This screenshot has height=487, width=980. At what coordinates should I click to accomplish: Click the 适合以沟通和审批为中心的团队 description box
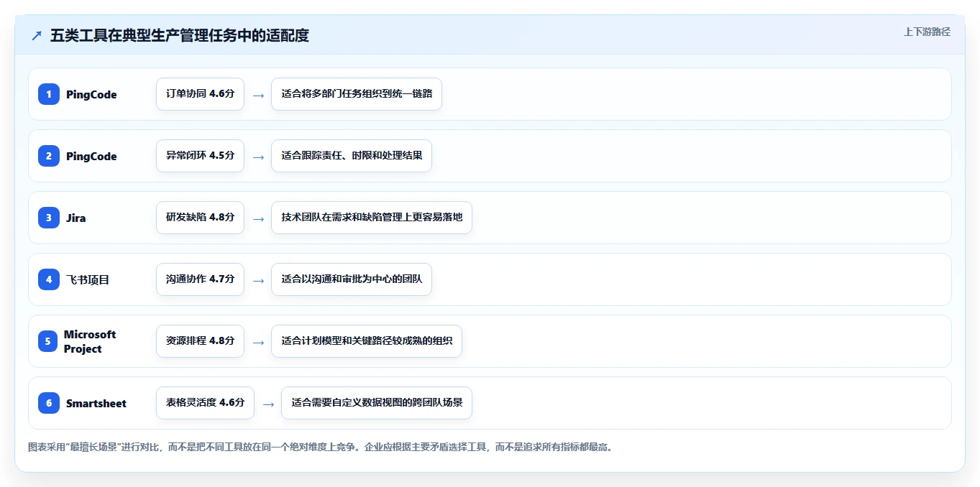(352, 279)
